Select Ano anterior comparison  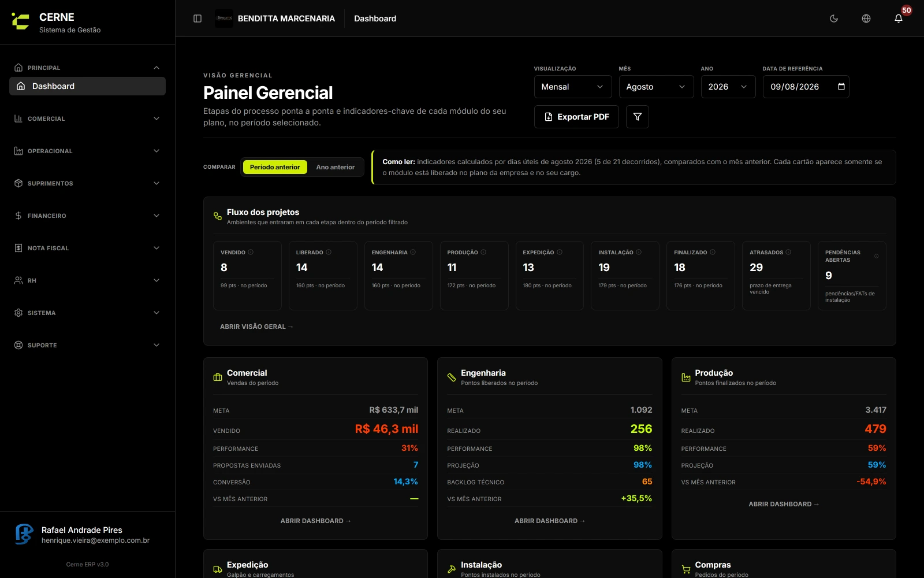point(336,167)
